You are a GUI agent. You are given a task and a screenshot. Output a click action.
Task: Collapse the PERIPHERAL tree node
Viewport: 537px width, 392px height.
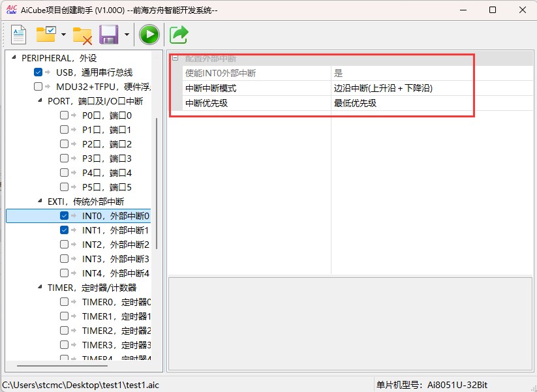click(x=14, y=57)
